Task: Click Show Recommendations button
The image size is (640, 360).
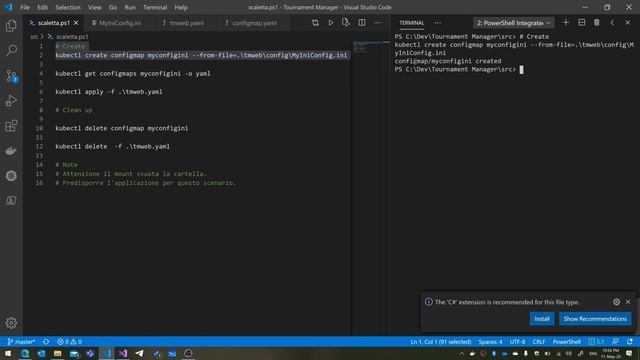Action: 595,319
